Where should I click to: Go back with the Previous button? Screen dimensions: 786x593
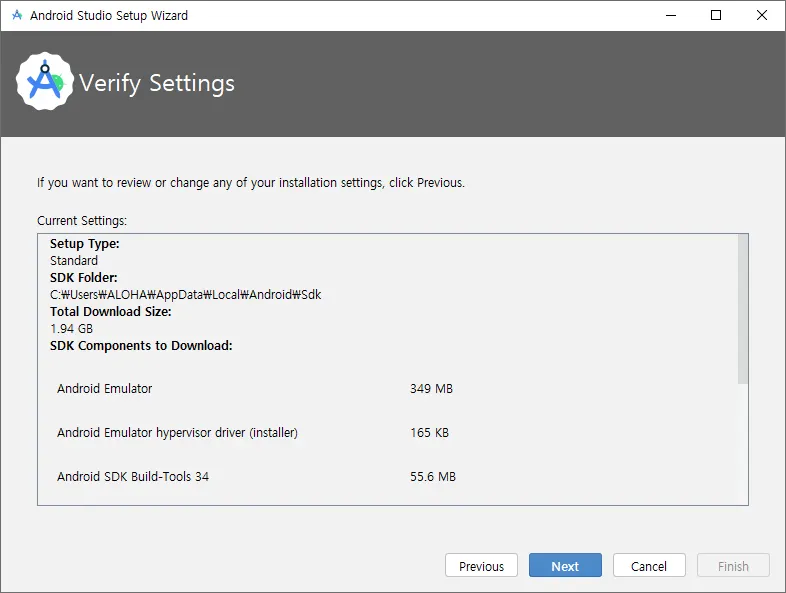pyautogui.click(x=481, y=566)
